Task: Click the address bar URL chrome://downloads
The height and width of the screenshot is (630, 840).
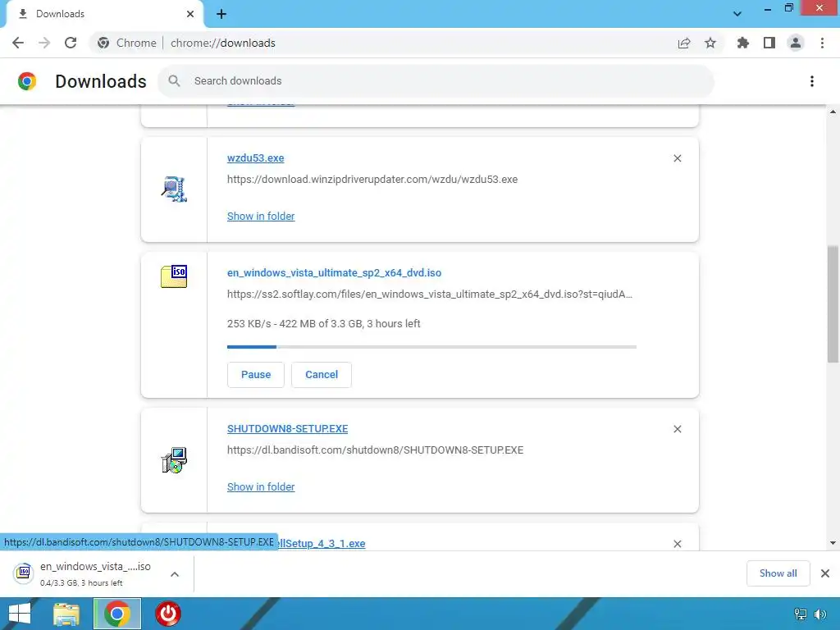Action: point(223,43)
